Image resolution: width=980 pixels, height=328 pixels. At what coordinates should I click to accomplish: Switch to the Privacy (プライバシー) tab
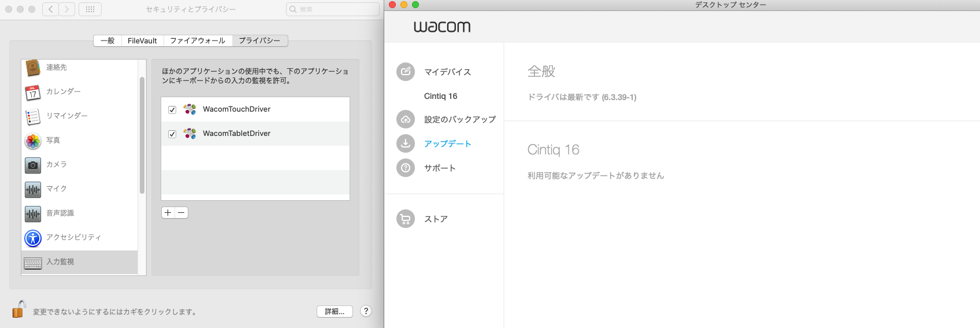[259, 40]
